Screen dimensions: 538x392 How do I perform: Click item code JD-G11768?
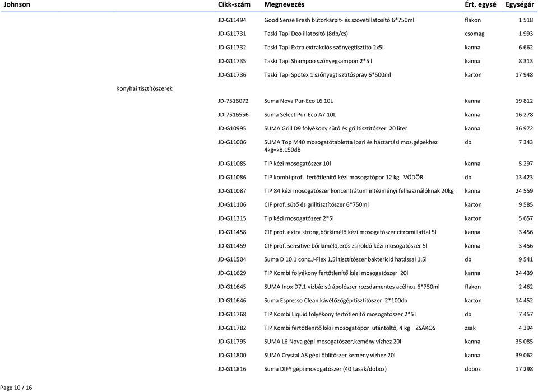pos(232,314)
